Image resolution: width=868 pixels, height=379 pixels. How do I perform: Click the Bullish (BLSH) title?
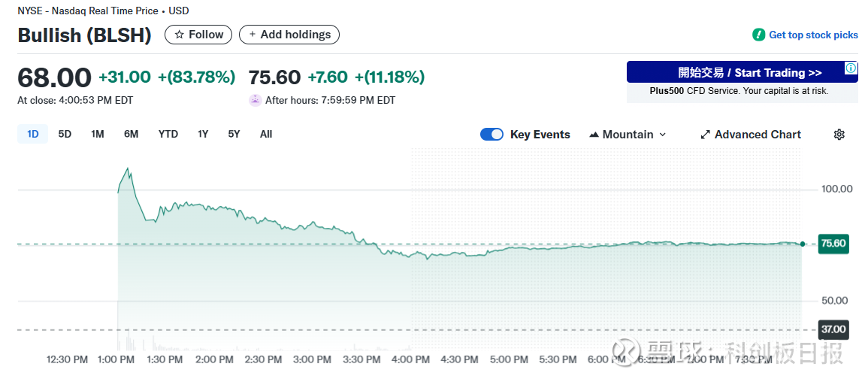tap(85, 35)
